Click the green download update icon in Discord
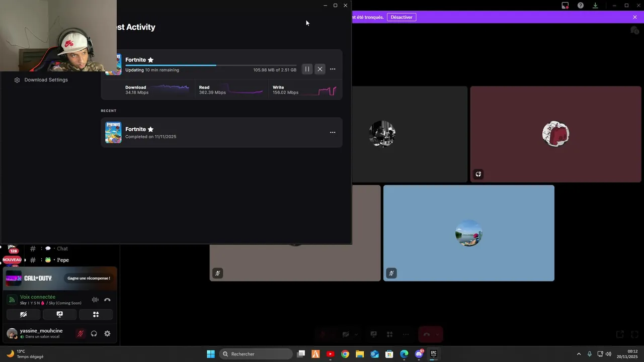The height and width of the screenshot is (362, 644). pyautogui.click(x=595, y=6)
